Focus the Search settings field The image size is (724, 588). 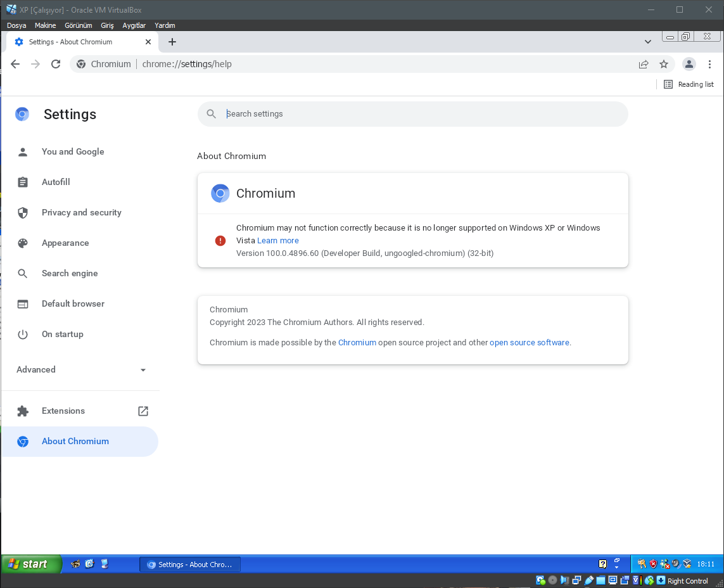413,114
